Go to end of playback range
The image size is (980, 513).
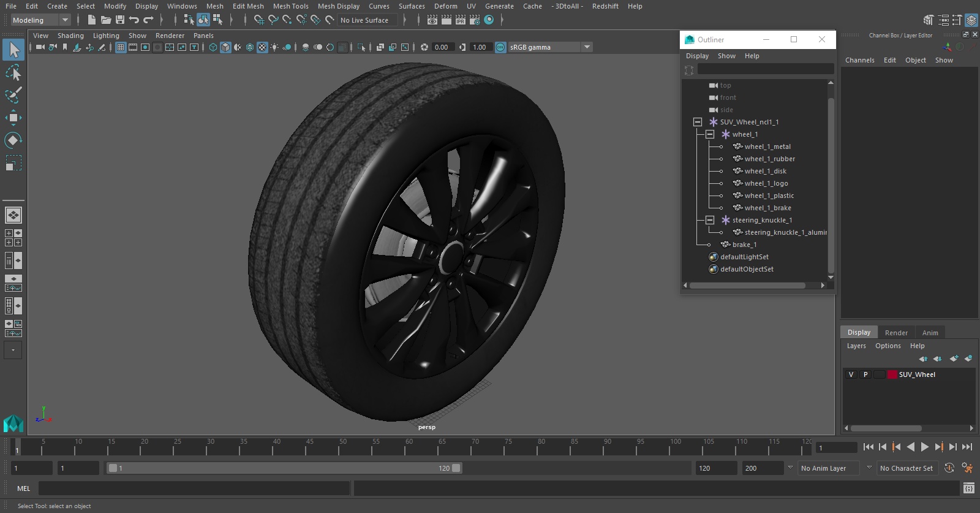967,447
